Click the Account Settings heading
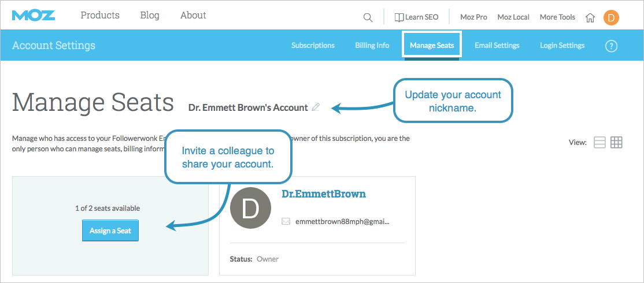The height and width of the screenshot is (283, 644). click(x=54, y=45)
